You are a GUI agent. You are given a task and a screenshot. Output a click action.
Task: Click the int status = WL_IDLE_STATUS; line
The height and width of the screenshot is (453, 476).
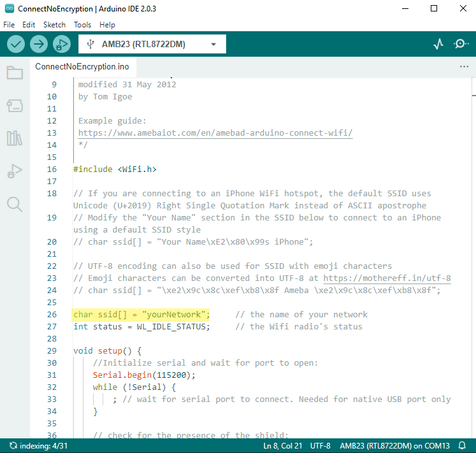[x=141, y=327]
